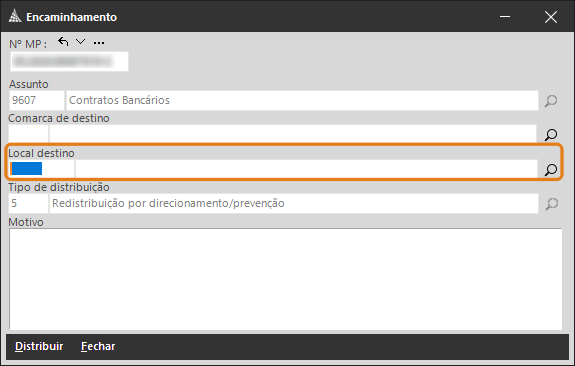Click the magnifier for Comarca de destino

551,135
